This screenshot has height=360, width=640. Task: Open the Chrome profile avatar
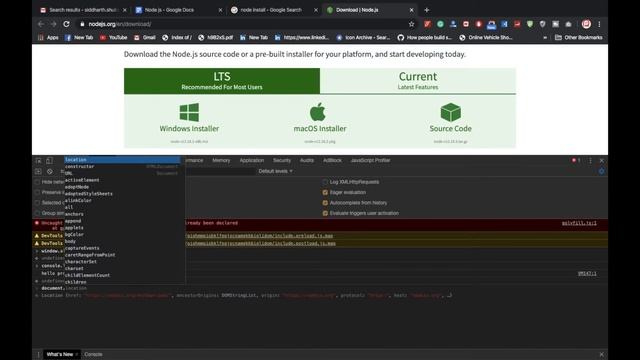[586, 24]
